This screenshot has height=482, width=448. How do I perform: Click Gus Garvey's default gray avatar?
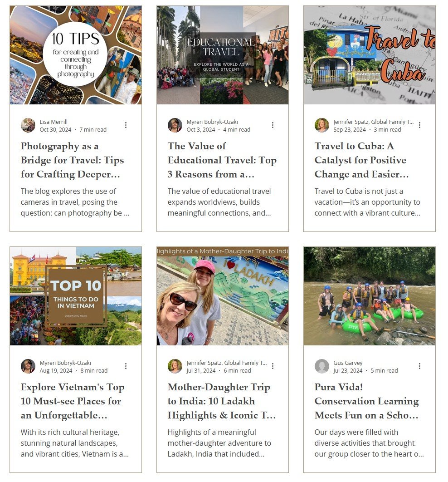(x=322, y=366)
